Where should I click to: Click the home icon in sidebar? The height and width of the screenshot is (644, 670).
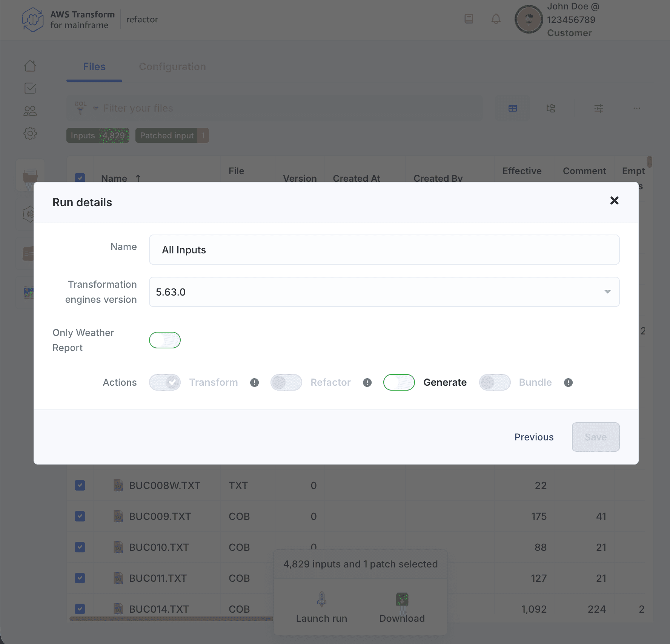(x=30, y=66)
